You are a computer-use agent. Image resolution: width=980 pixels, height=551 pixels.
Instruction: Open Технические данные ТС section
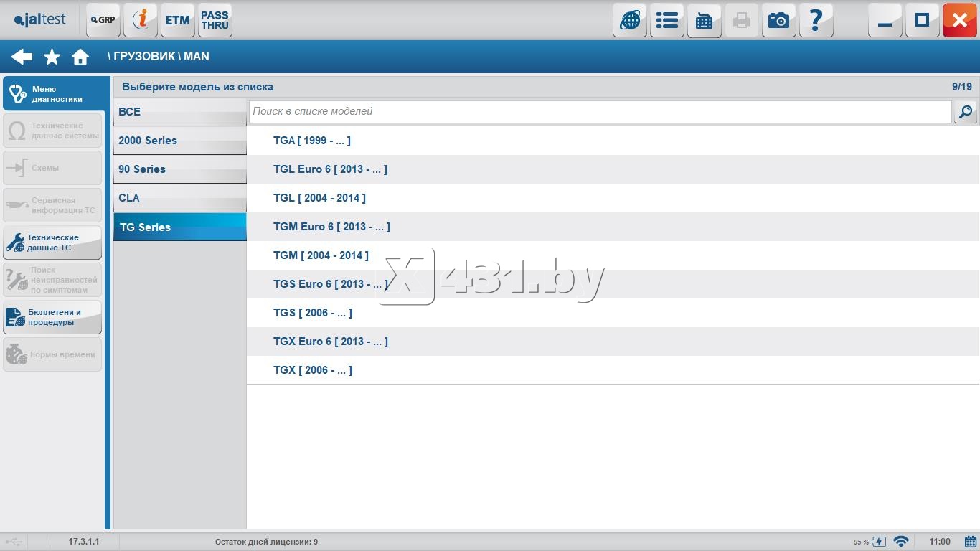(52, 242)
